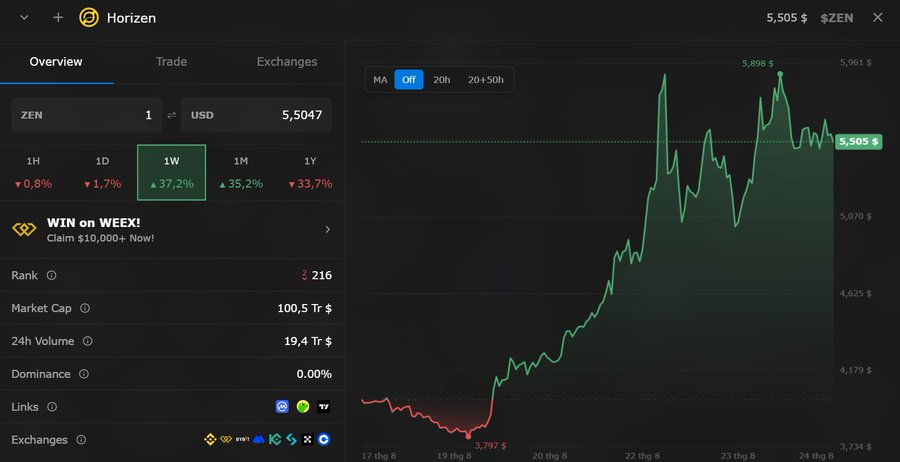Switch to the Exchanges tab
900x462 pixels.
click(x=286, y=62)
